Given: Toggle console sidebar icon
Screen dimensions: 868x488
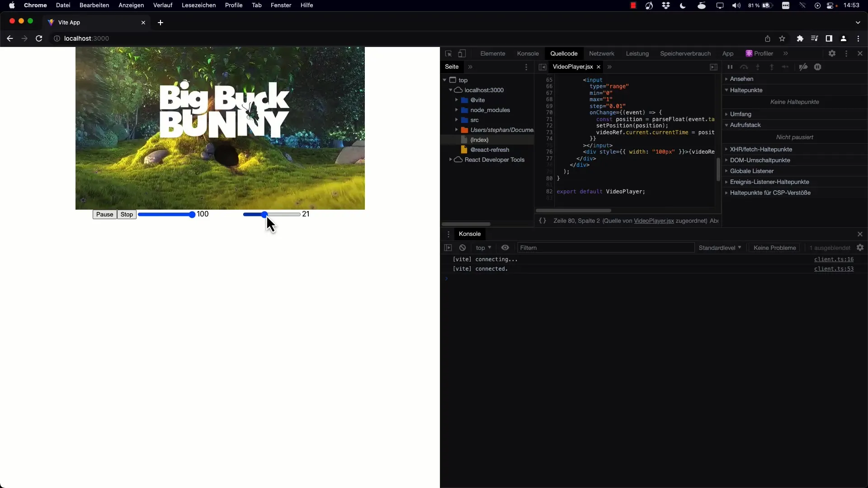Looking at the screenshot, I should (x=448, y=248).
